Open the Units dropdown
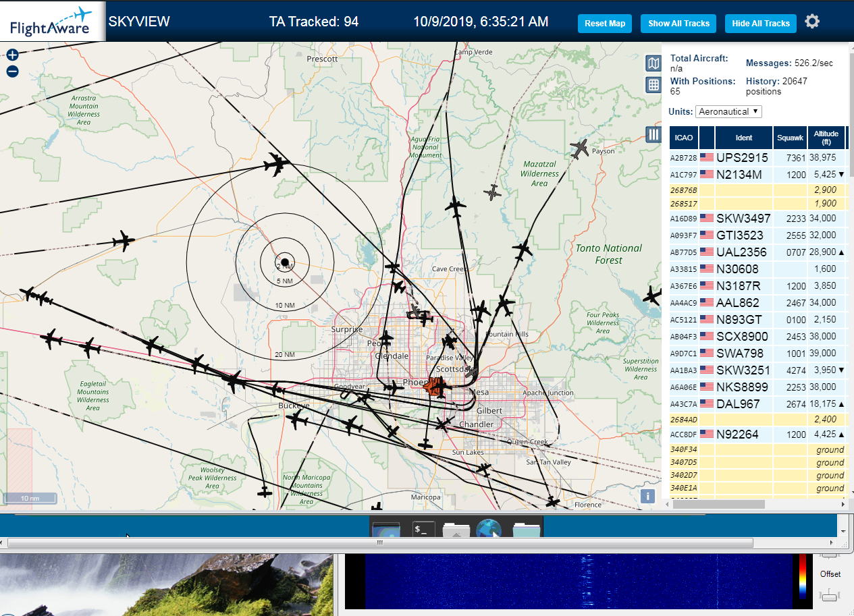The image size is (854, 616). point(728,111)
